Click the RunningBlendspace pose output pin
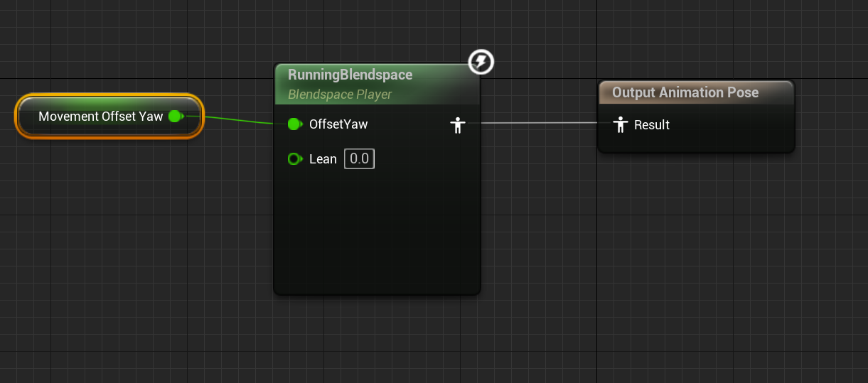Screen dimensions: 868x383 coord(458,126)
